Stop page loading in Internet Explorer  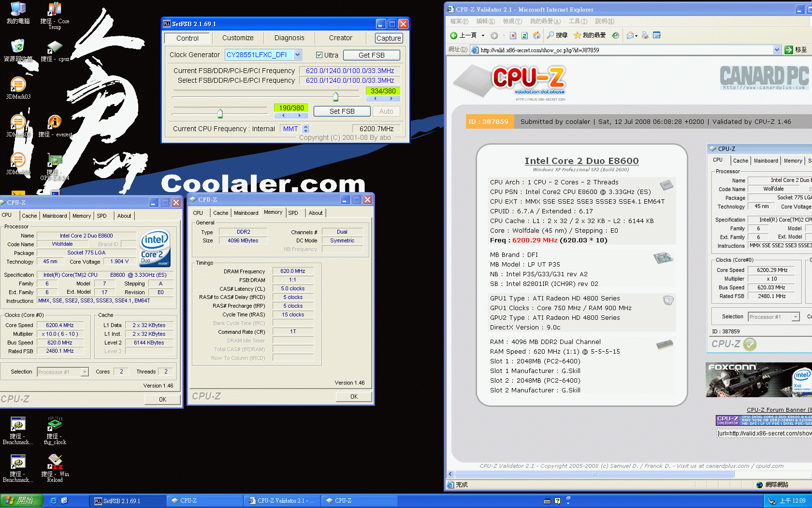pos(513,35)
